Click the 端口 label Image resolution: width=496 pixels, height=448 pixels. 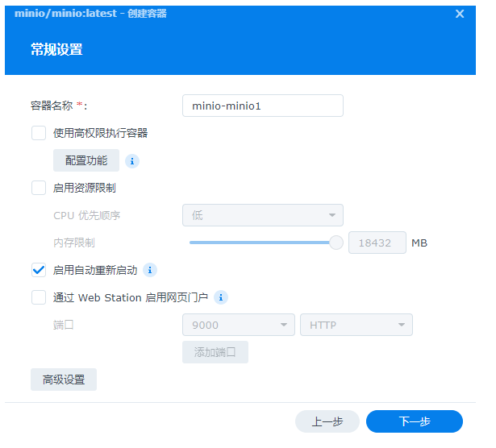[63, 325]
